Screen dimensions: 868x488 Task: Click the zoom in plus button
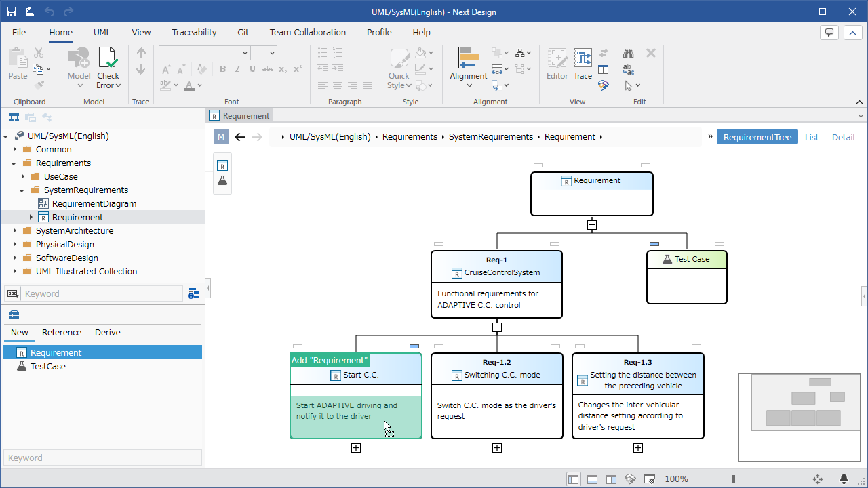tap(795, 479)
